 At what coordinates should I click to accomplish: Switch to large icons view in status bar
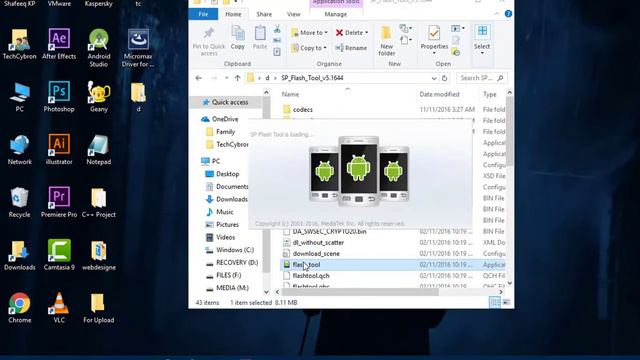pyautogui.click(x=506, y=302)
